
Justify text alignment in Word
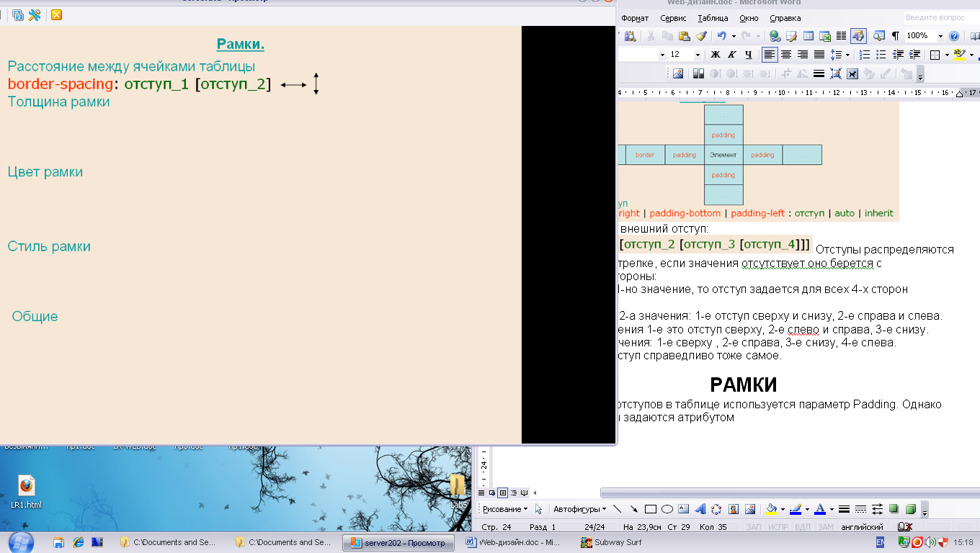(819, 55)
